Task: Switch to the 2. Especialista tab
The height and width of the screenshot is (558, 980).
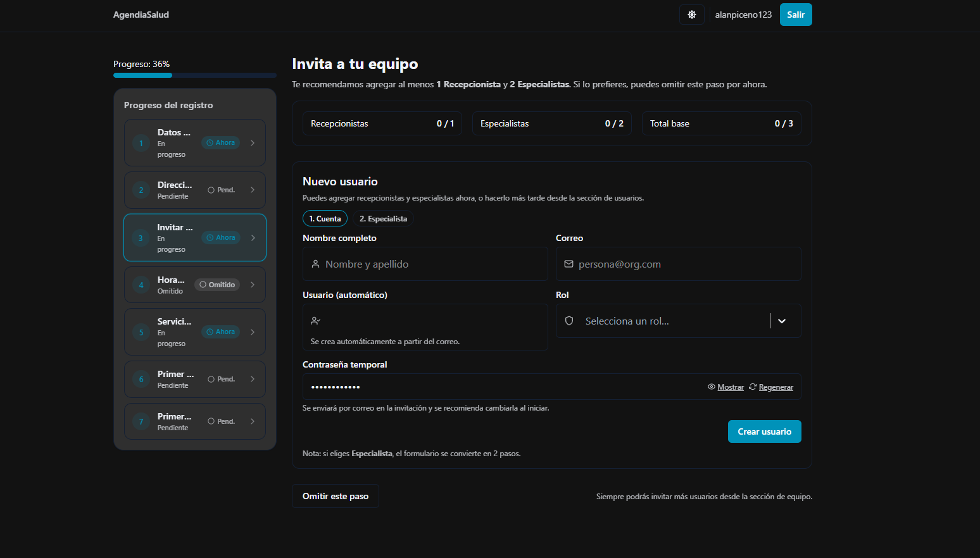Action: click(383, 219)
